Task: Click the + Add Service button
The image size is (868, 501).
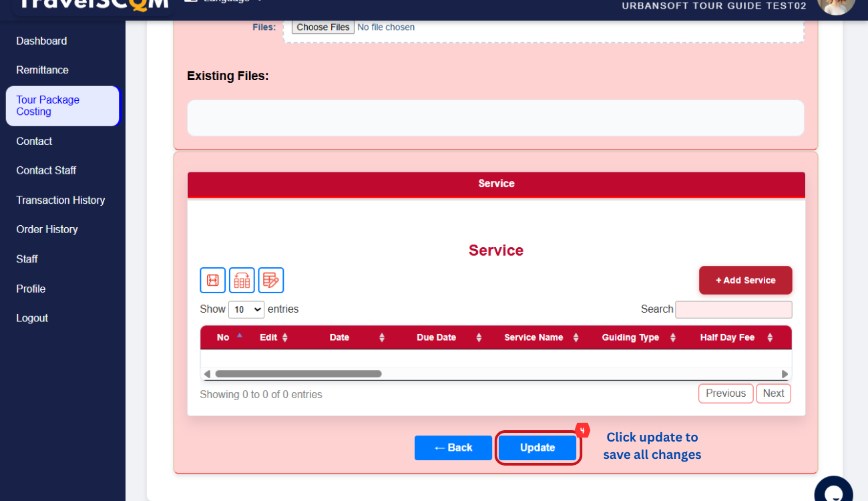Action: point(745,281)
